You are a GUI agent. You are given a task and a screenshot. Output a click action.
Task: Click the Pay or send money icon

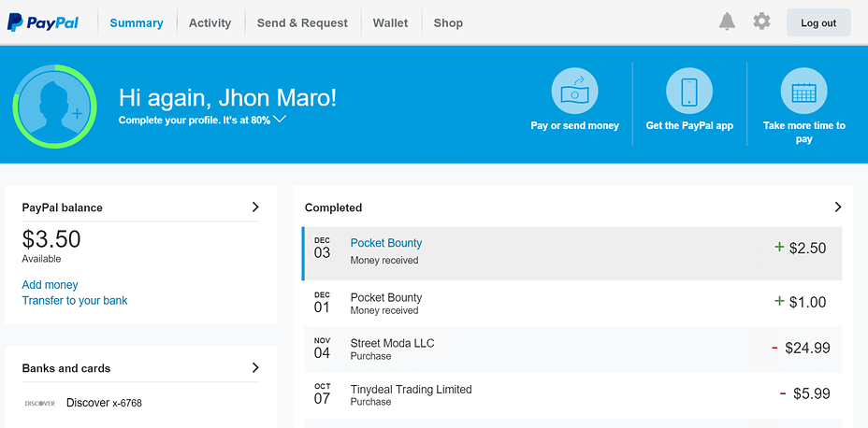pos(574,91)
